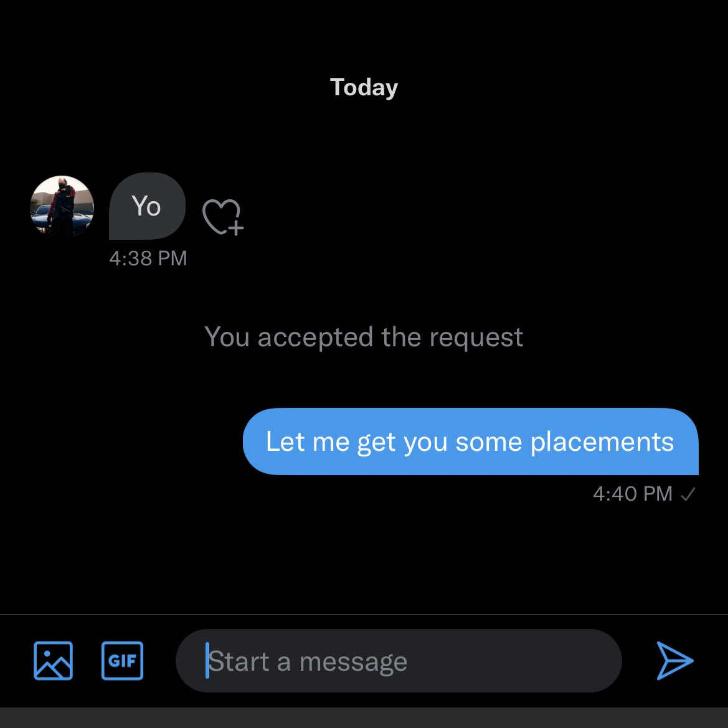Click the blinking text cursor in the composer
Image resolution: width=728 pixels, height=728 pixels.
pyautogui.click(x=207, y=661)
